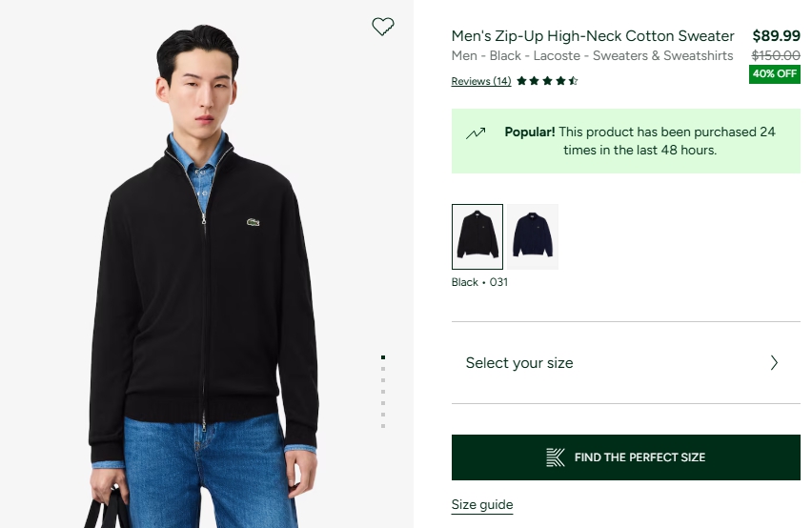The image size is (812, 528).
Task: Click the star rating icons
Action: [x=547, y=81]
